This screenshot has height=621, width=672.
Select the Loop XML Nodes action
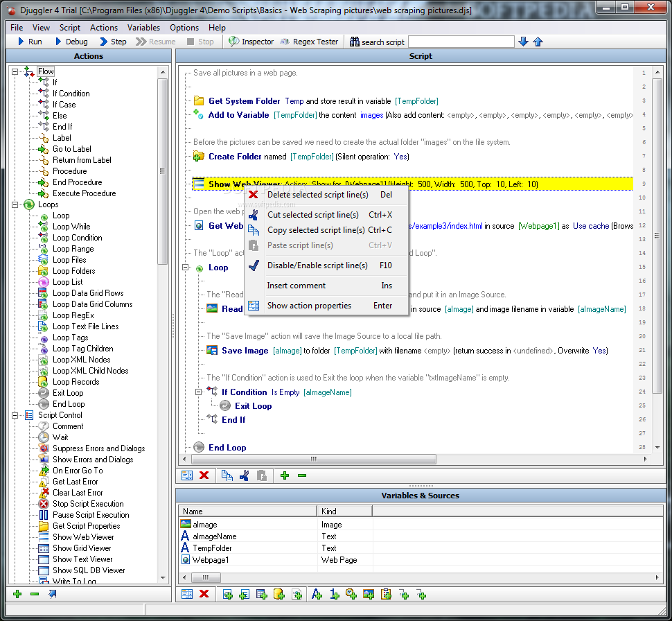point(82,360)
